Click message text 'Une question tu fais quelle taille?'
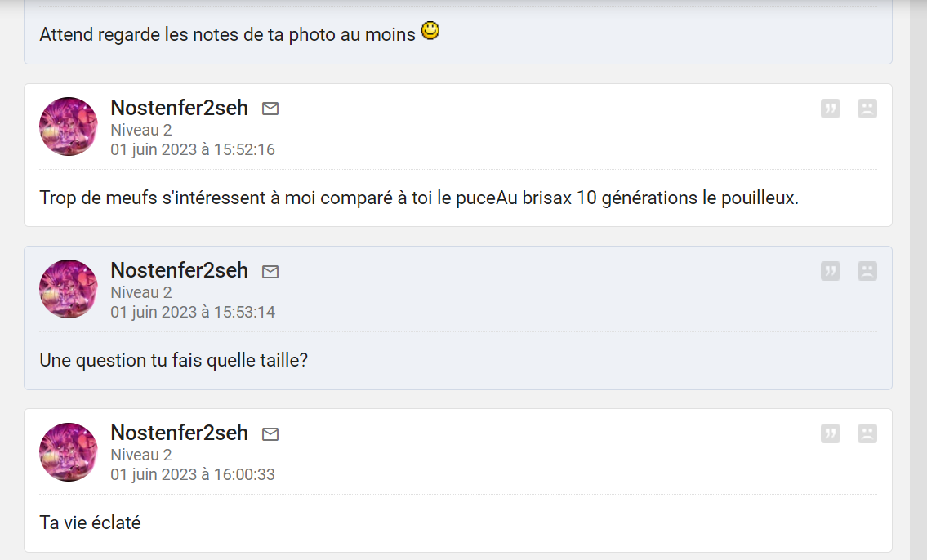The height and width of the screenshot is (560, 927). 173,360
